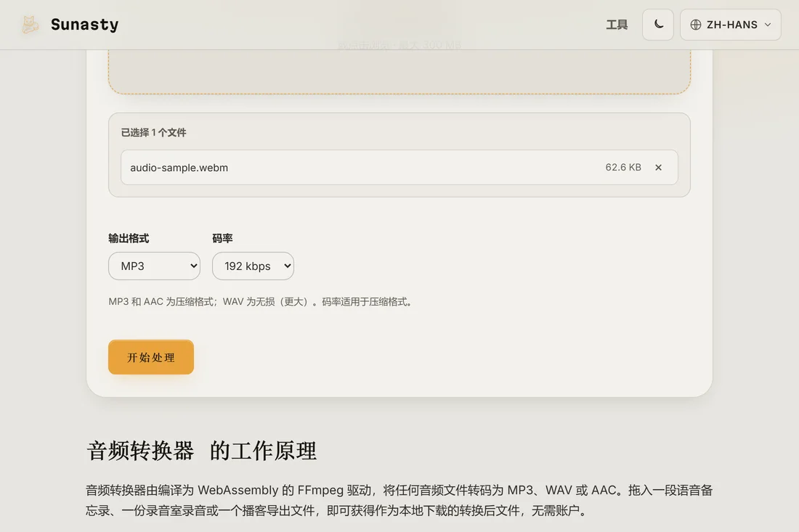Toggle dark mode with moon icon

pyautogui.click(x=658, y=25)
